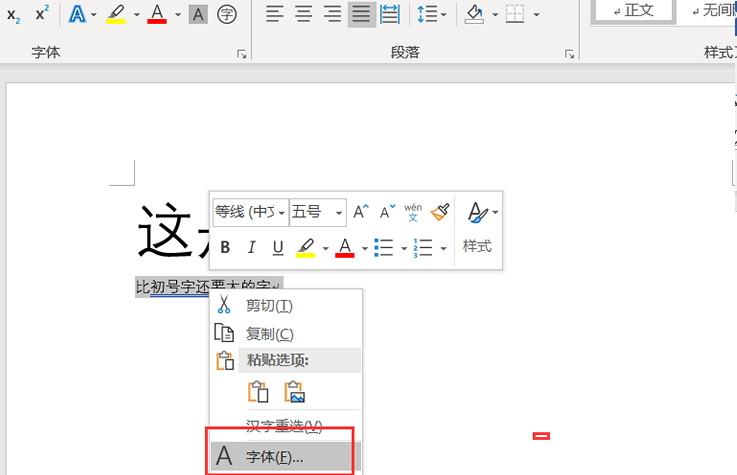Decrease font size in mini toolbar
737x475 pixels.
[387, 212]
